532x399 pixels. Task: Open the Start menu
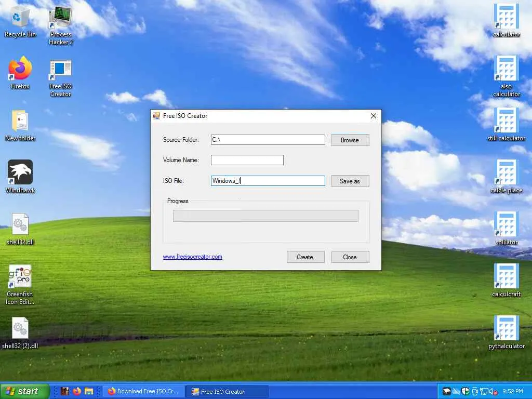24,391
